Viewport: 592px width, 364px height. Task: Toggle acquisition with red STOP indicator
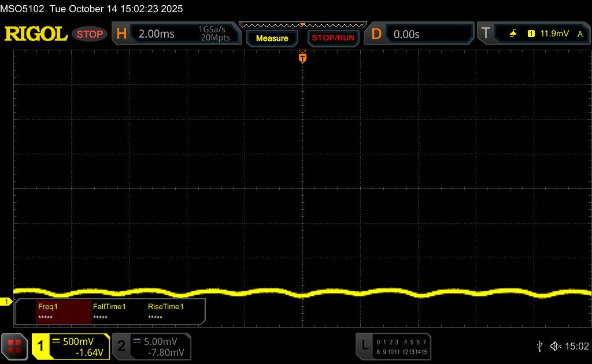point(90,34)
